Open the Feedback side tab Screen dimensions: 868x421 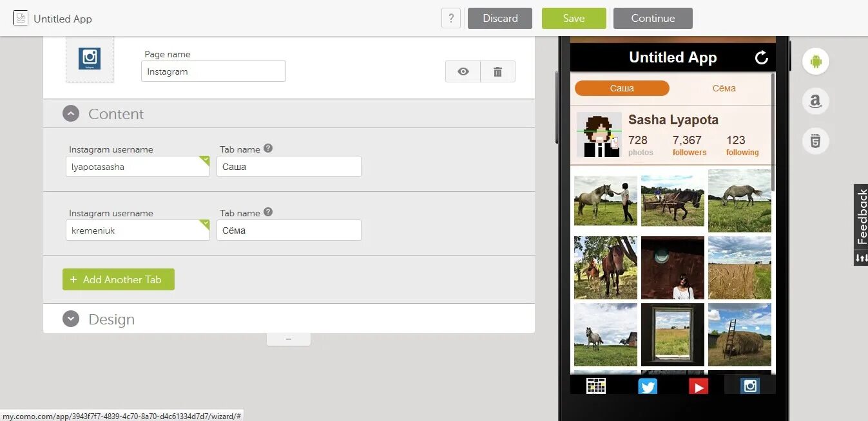coord(862,218)
